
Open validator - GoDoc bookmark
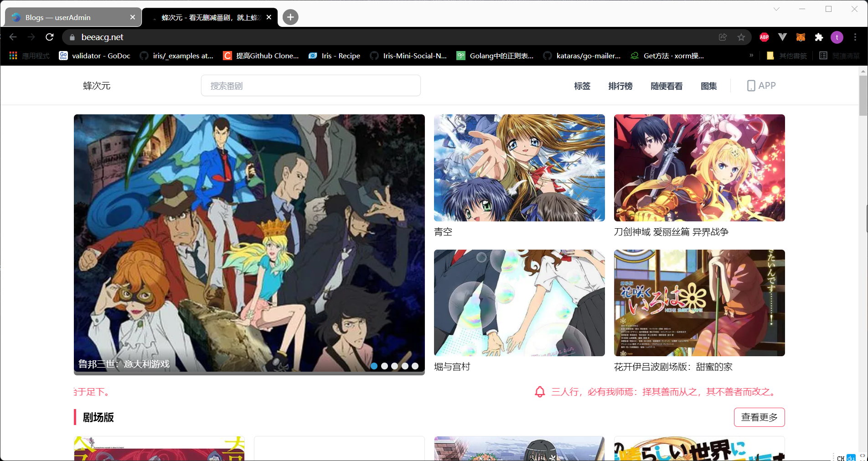click(x=95, y=56)
